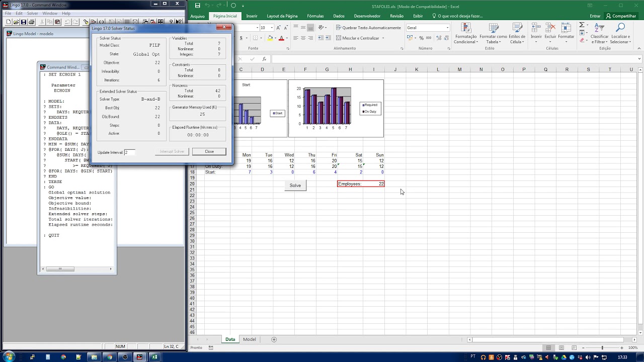Click Command Window horizontal scrollbar
Screen dimensions: 644x362
[x=77, y=269]
